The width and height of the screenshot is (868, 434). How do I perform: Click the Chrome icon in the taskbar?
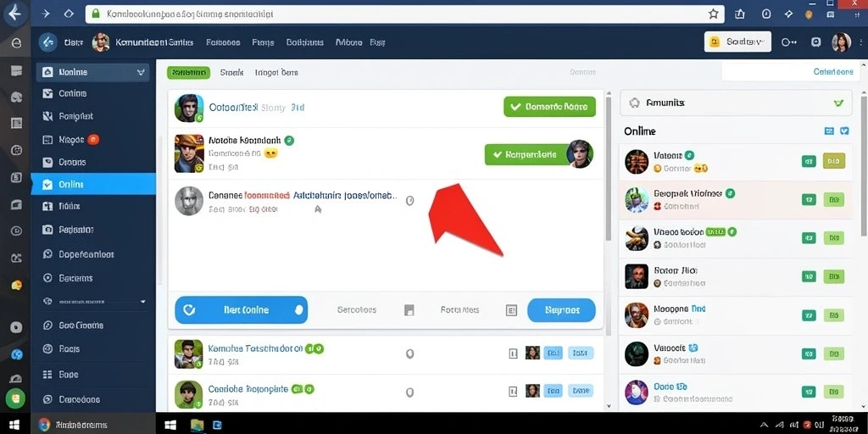[x=44, y=425]
